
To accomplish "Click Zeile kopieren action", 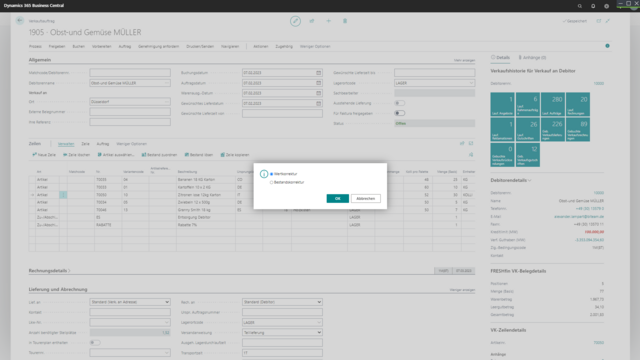I will click(235, 155).
